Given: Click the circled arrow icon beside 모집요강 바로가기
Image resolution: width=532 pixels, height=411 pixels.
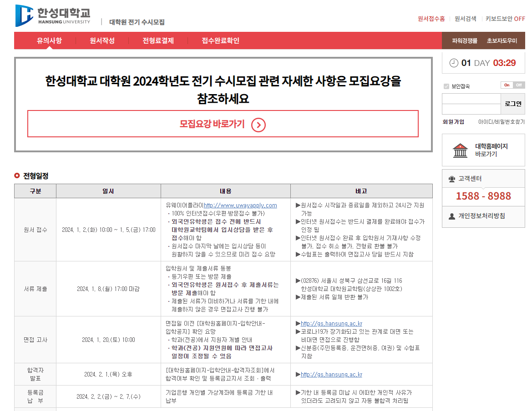Looking at the screenshot, I should coord(258,125).
